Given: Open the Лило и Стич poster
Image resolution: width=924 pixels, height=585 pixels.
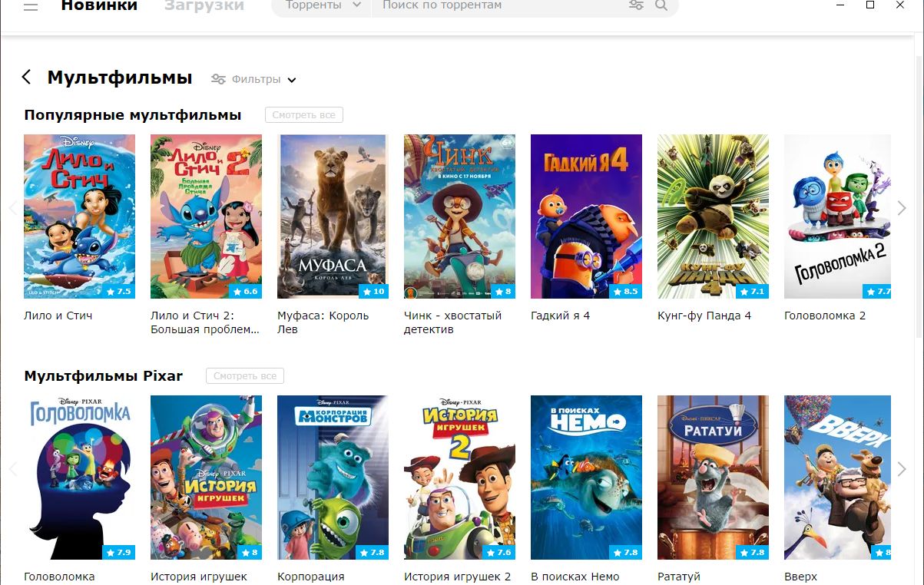Looking at the screenshot, I should (79, 216).
